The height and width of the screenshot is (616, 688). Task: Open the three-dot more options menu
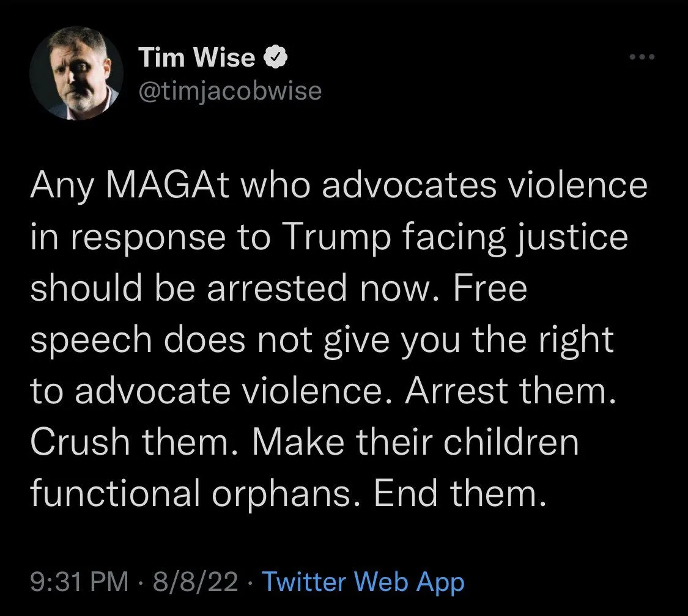tap(642, 57)
